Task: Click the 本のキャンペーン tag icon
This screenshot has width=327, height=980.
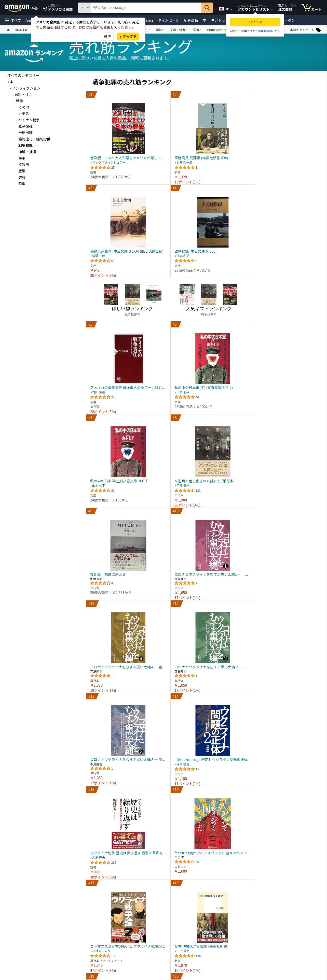Action: [319, 30]
